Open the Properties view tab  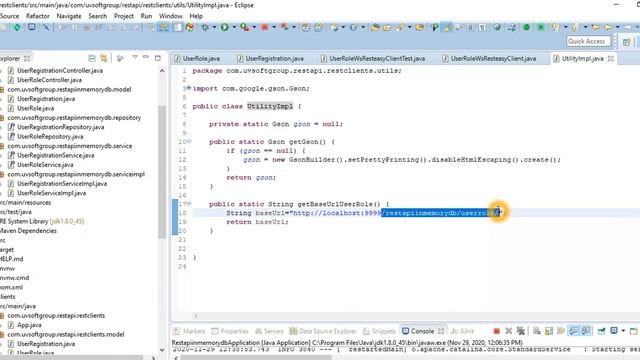(x=230, y=331)
